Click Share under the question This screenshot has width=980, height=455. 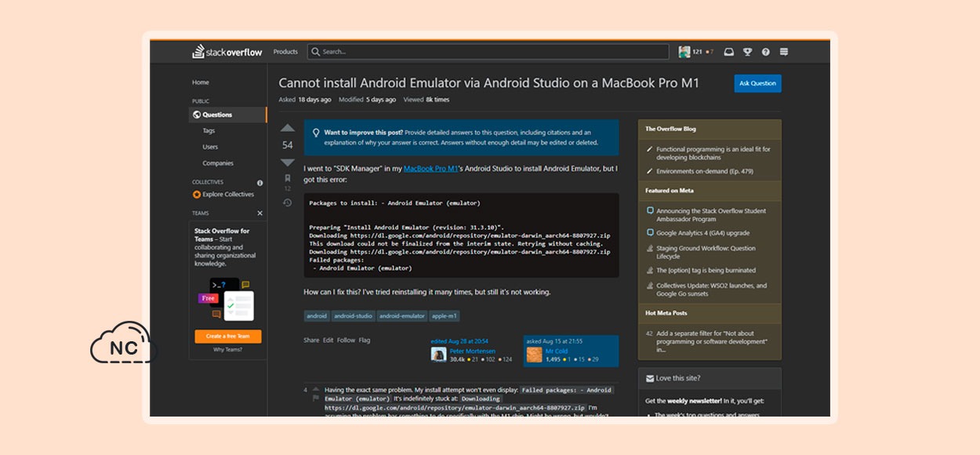pyautogui.click(x=311, y=340)
